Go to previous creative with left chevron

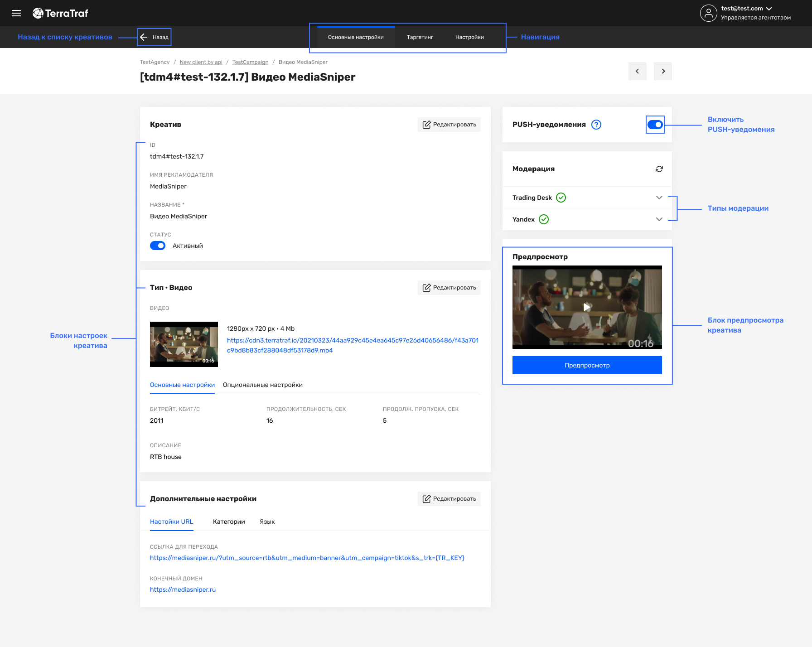pos(638,71)
